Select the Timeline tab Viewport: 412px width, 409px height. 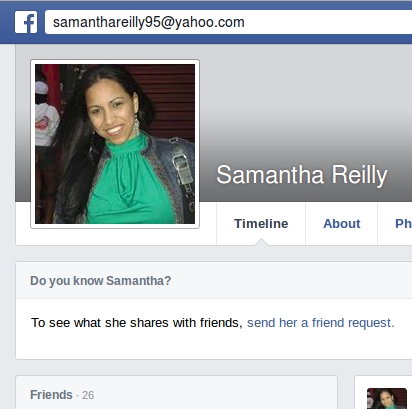pyautogui.click(x=261, y=224)
